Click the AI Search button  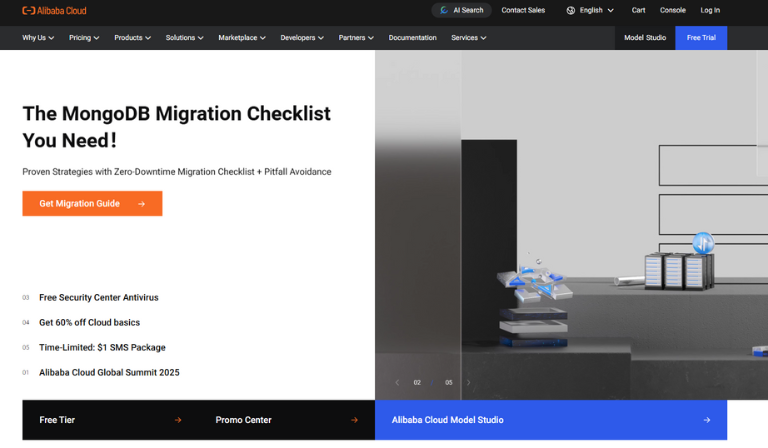tap(461, 10)
